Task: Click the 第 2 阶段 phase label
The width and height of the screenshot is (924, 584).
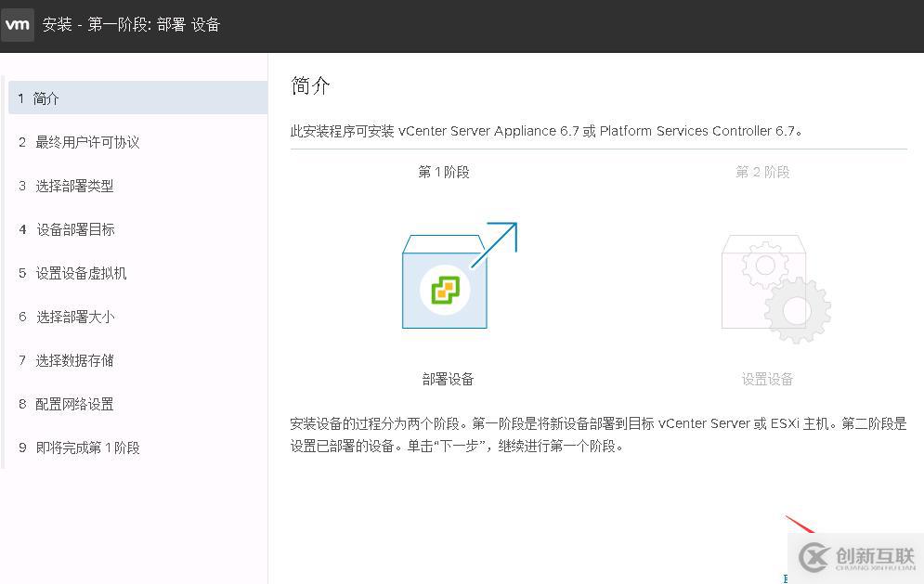Action: (761, 172)
